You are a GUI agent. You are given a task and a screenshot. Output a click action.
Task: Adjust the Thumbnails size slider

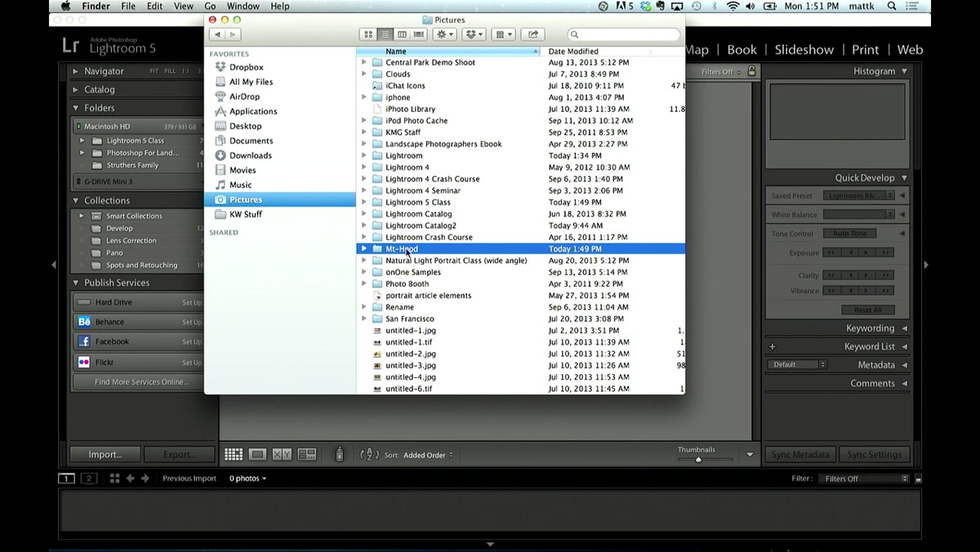tap(698, 460)
